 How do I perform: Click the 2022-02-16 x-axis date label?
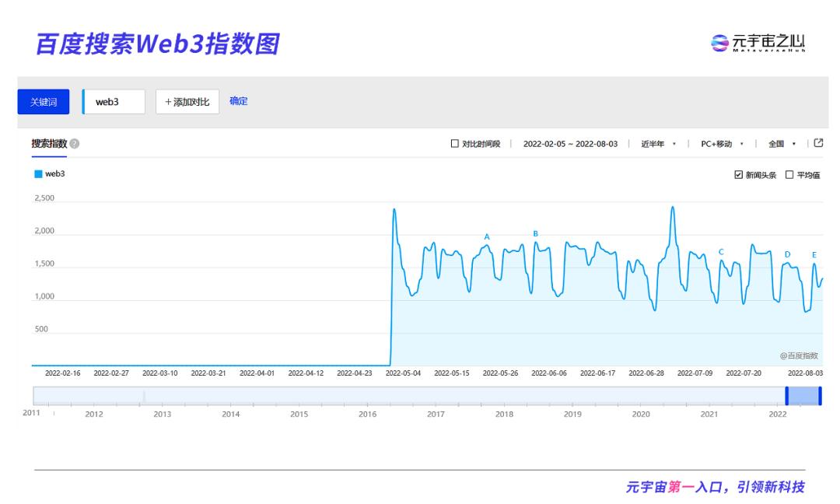coord(63,373)
